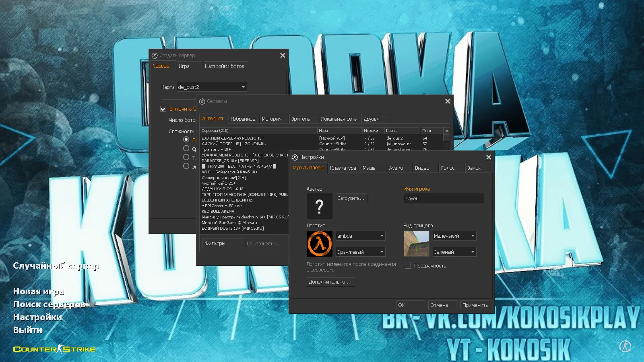The image size is (644, 362).
Task: Click the Counter-Strike logo at bottom left
Action: [54, 349]
